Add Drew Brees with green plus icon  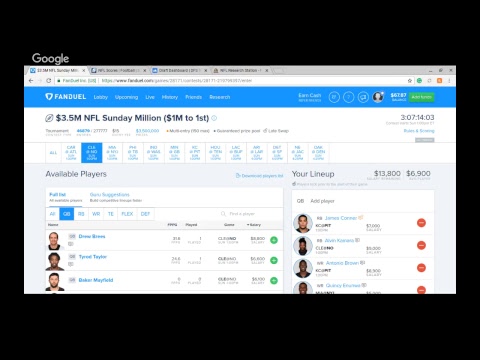(x=274, y=240)
